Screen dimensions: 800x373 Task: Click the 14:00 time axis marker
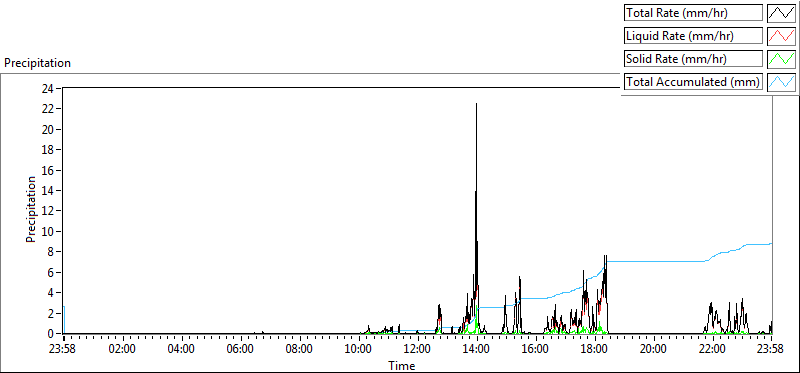[x=477, y=350]
